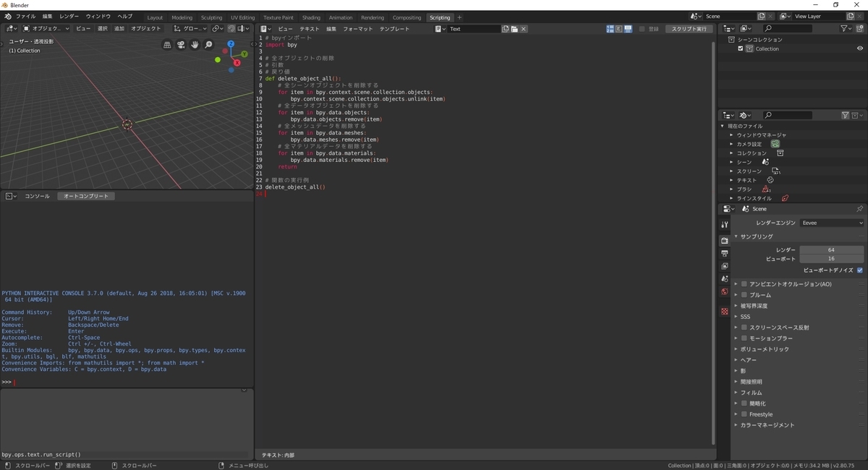Click the new view layer icon beside View Layer
The width and height of the screenshot is (868, 470).
click(x=849, y=16)
